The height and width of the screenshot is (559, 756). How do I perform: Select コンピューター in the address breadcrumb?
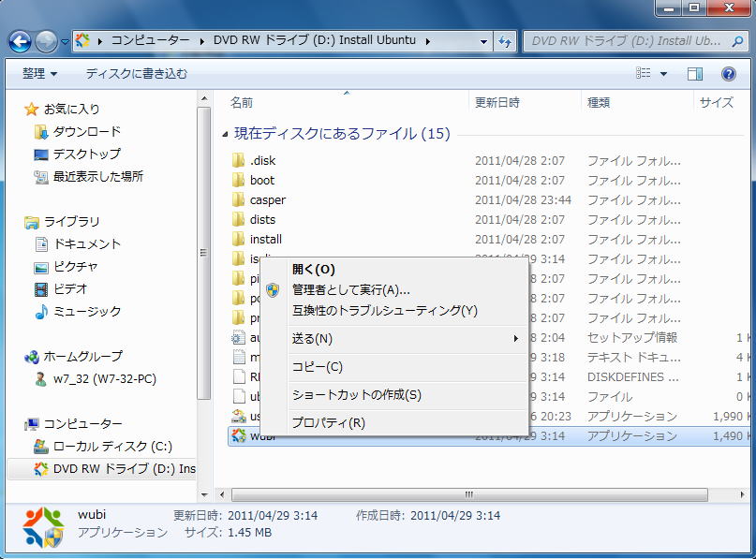click(151, 40)
